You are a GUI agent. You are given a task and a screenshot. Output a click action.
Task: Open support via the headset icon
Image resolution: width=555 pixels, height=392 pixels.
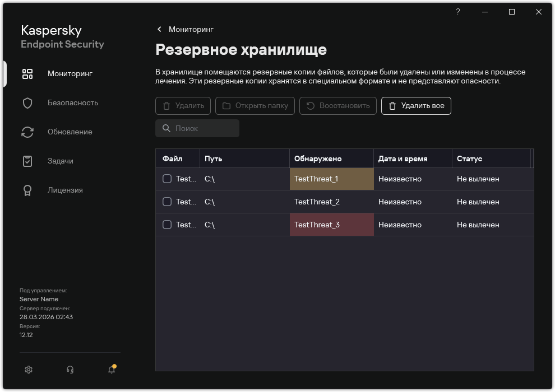pos(70,370)
